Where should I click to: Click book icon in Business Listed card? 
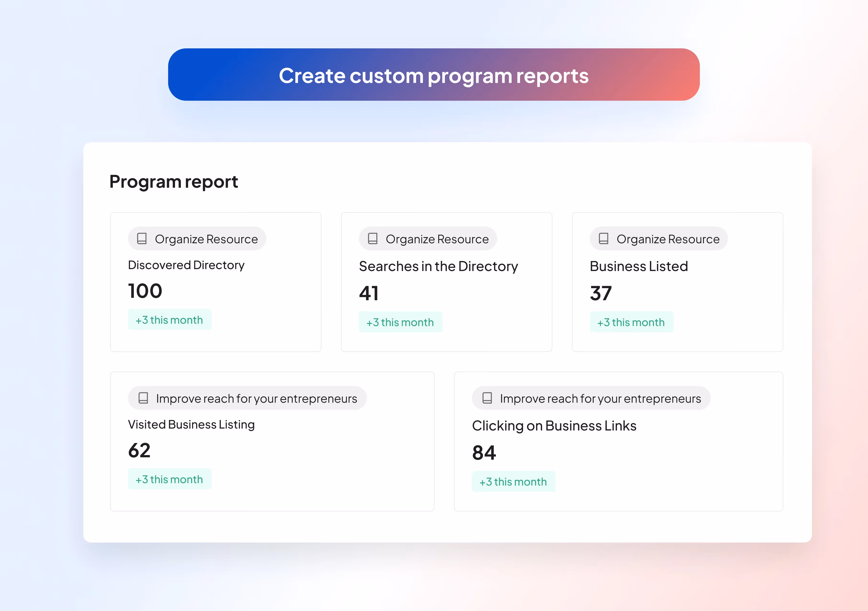(x=604, y=238)
